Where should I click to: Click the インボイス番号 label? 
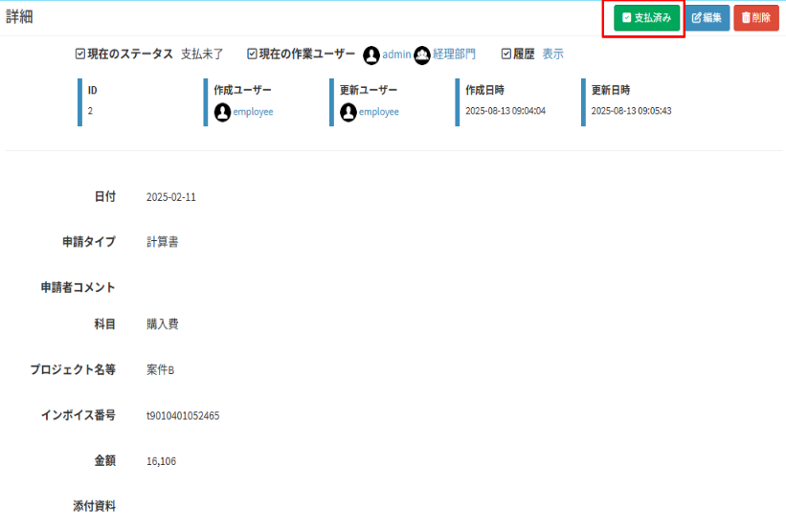(x=79, y=415)
